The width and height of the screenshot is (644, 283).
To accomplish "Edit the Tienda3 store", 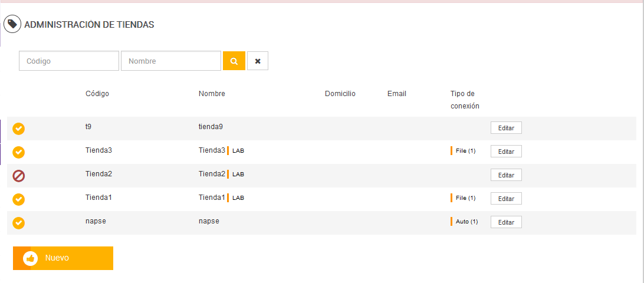I will click(x=506, y=152).
